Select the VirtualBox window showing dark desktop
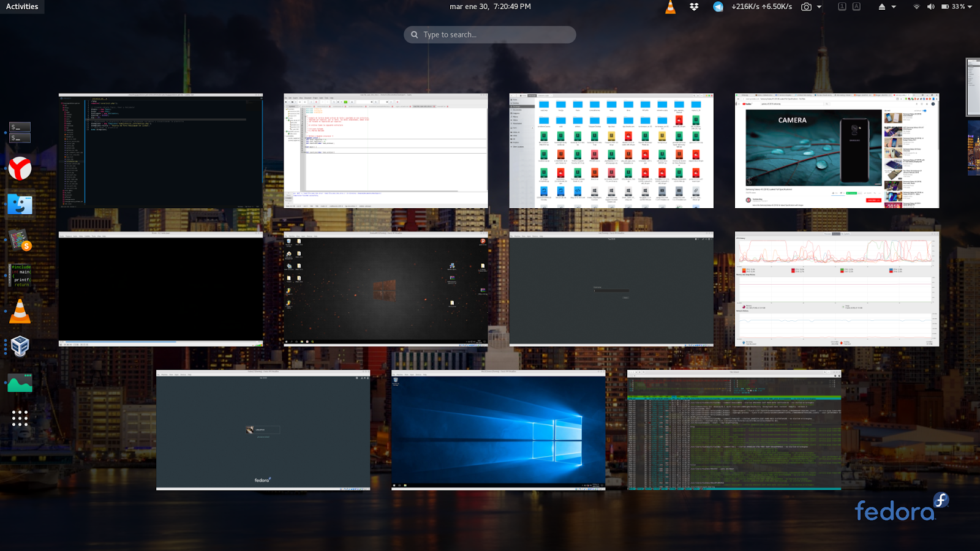 click(x=386, y=289)
